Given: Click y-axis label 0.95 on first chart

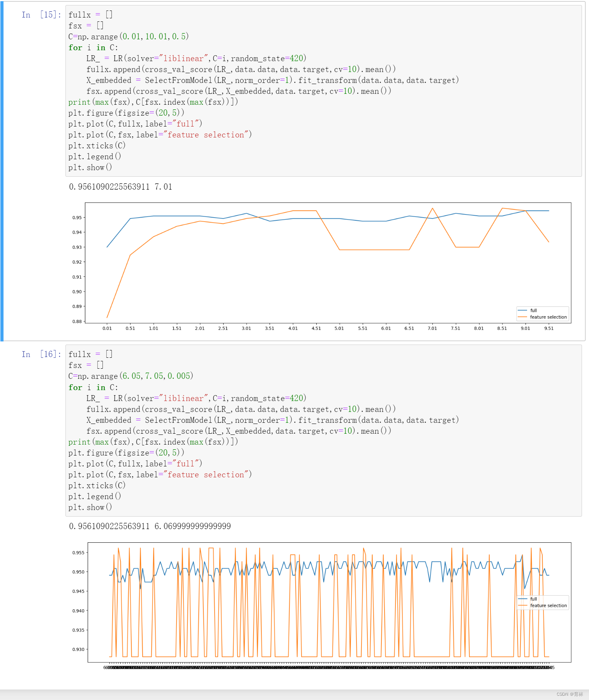Looking at the screenshot, I should [77, 218].
